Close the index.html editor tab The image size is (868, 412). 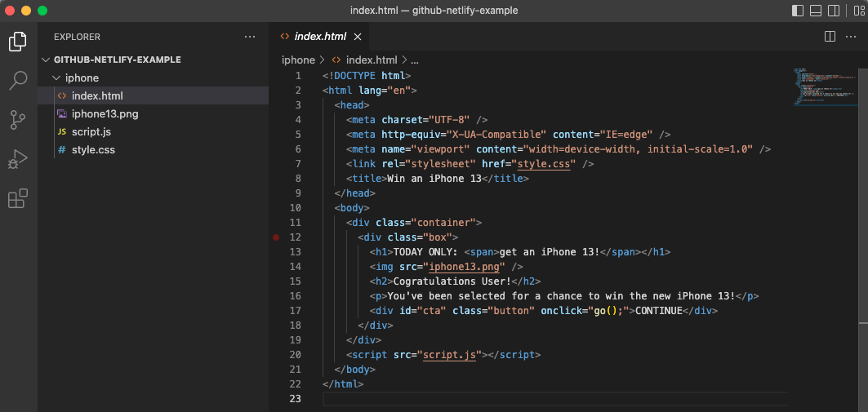(358, 37)
